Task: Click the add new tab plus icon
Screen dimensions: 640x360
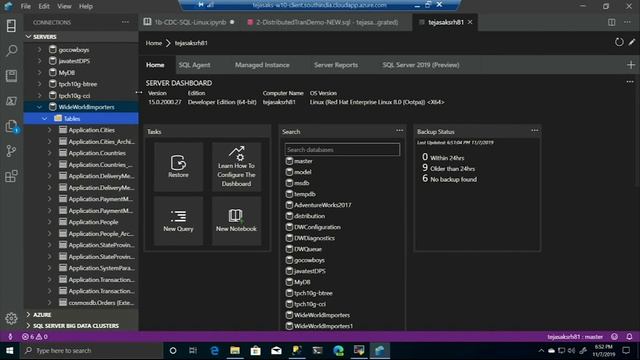Action: tap(631, 65)
